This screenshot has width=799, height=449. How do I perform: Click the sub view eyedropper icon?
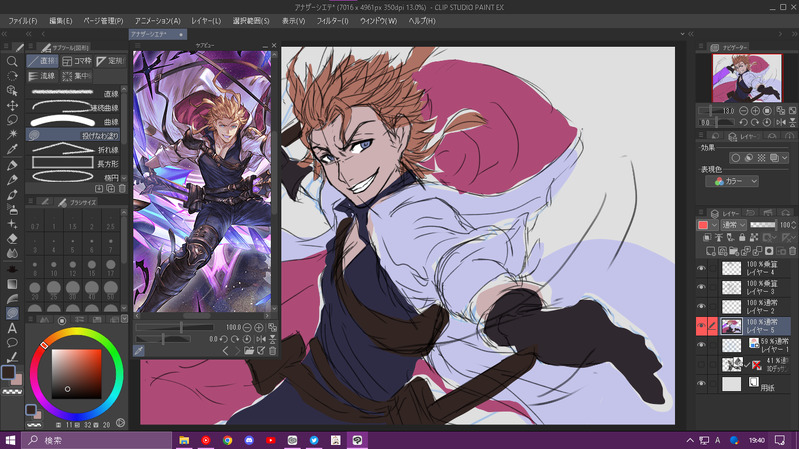(x=139, y=351)
